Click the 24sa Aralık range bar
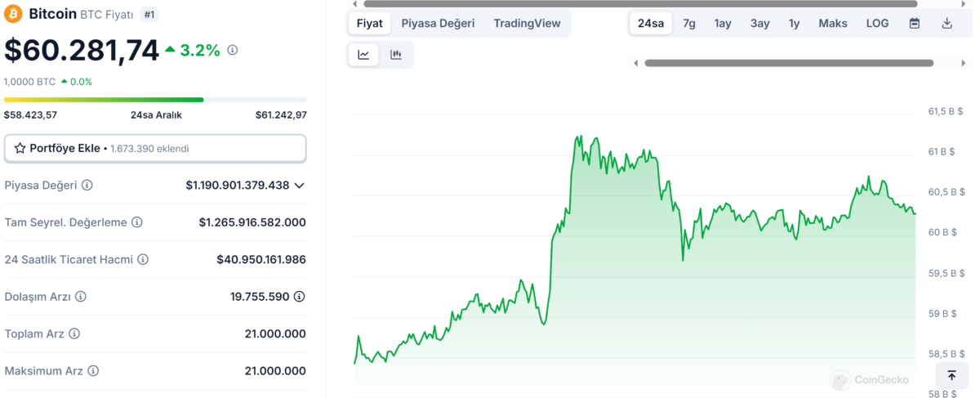980x398 pixels. tap(155, 100)
